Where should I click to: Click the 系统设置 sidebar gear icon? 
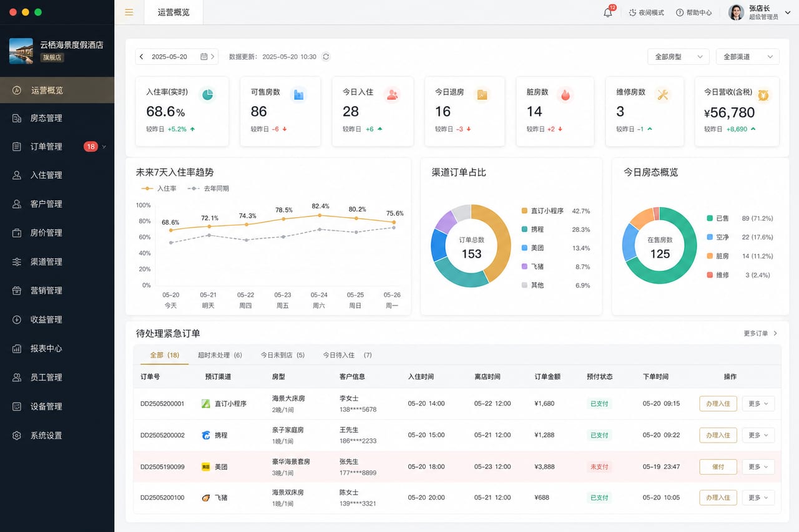pyautogui.click(x=17, y=435)
